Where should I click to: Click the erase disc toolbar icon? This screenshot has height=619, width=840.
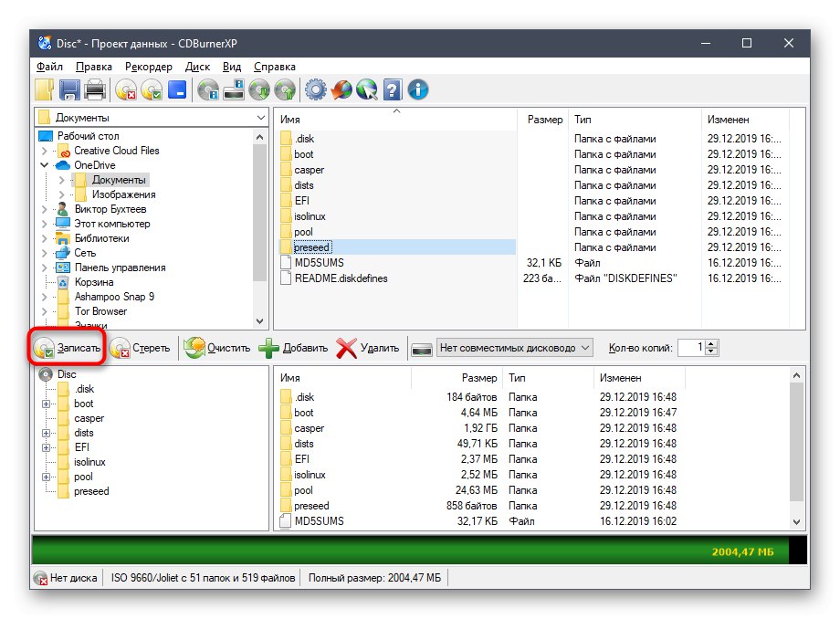[126, 89]
